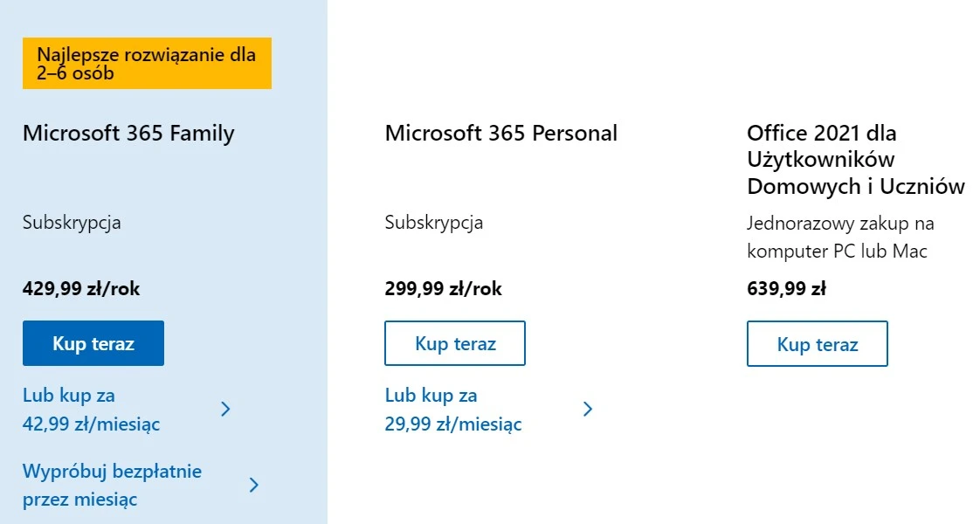Click the 639,99 zł price
This screenshot has width=980, height=524.
coord(786,288)
